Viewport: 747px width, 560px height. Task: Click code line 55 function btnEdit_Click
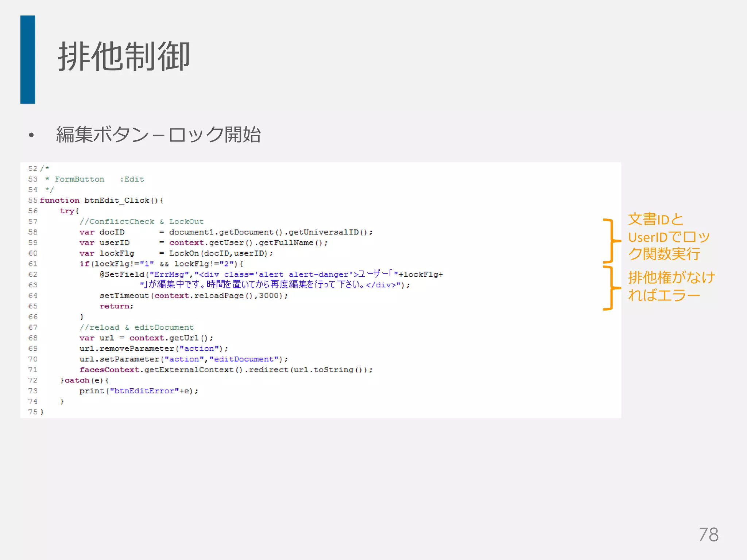click(x=102, y=200)
